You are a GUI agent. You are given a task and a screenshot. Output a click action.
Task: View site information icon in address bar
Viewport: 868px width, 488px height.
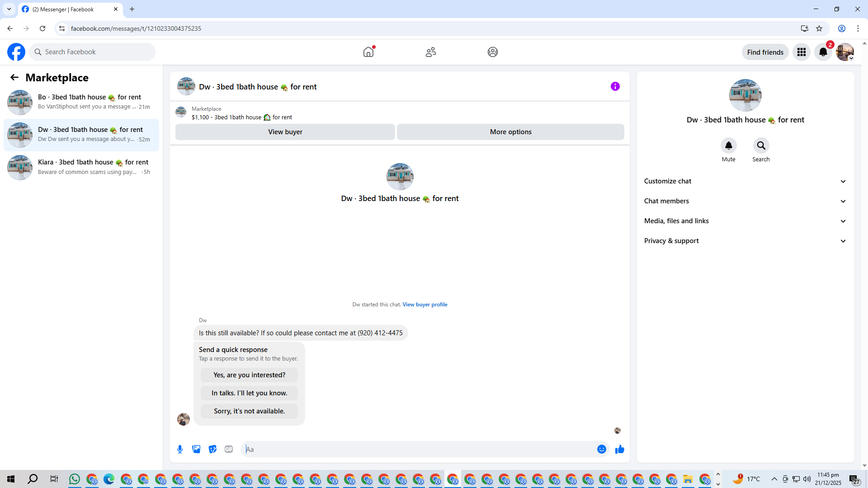[62, 28]
